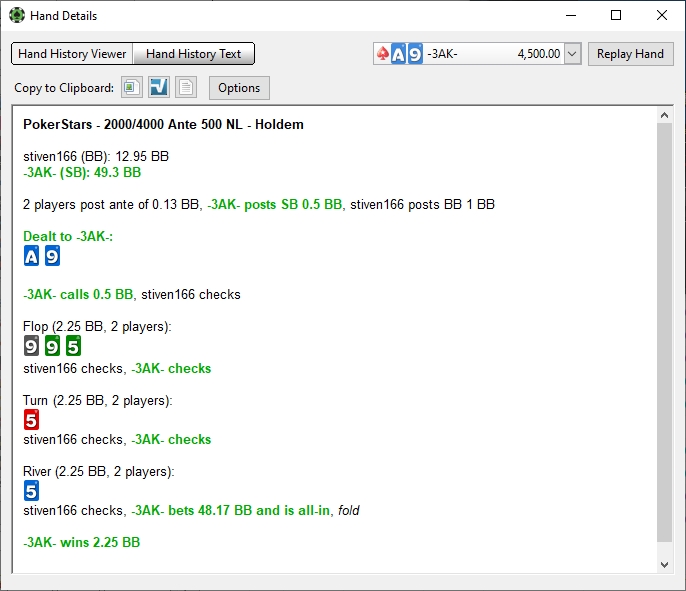686x591 pixels.
Task: Click '-3AK- calls 0.5 BB' text
Action: pyautogui.click(x=78, y=294)
